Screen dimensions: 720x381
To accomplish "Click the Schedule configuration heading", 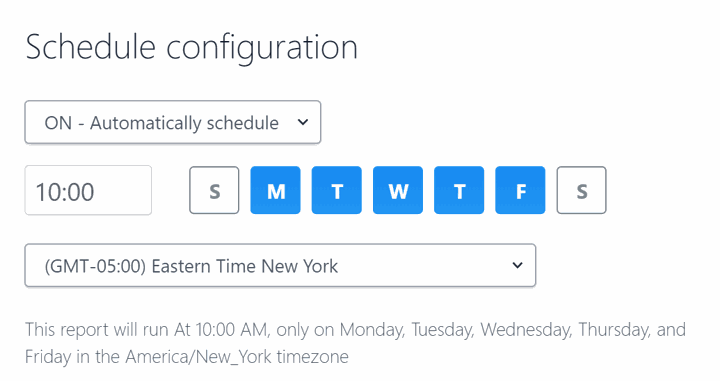I will pyautogui.click(x=191, y=48).
